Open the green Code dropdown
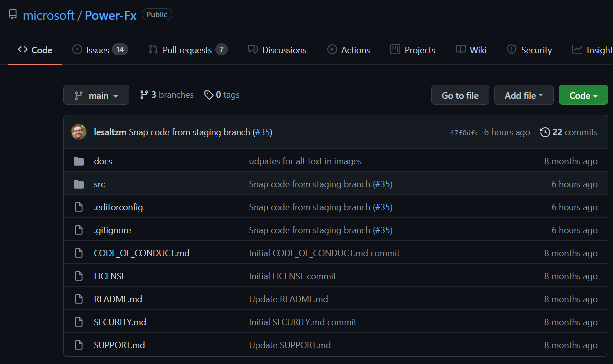The width and height of the screenshot is (613, 364). tap(583, 95)
